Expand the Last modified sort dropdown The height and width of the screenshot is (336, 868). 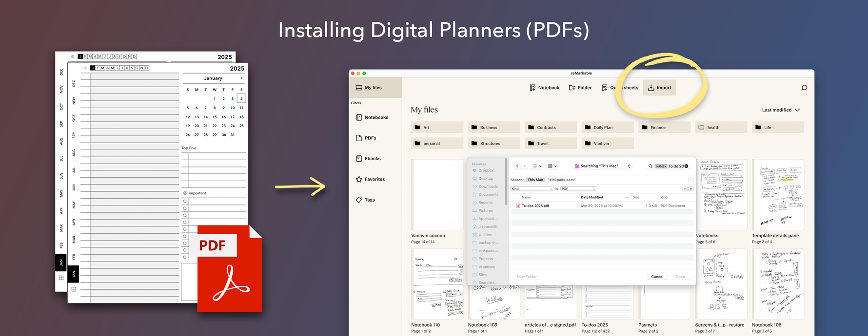[781, 110]
